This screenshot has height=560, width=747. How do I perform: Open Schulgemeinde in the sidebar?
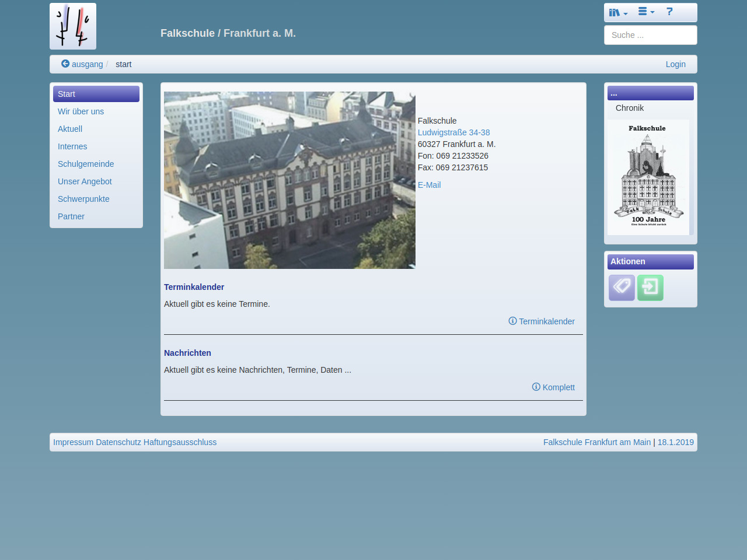[x=86, y=164]
